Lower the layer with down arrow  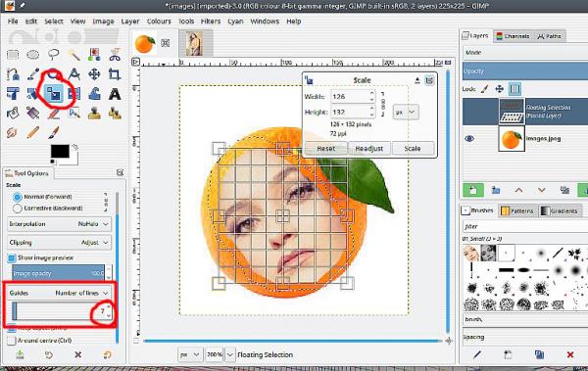point(542,190)
